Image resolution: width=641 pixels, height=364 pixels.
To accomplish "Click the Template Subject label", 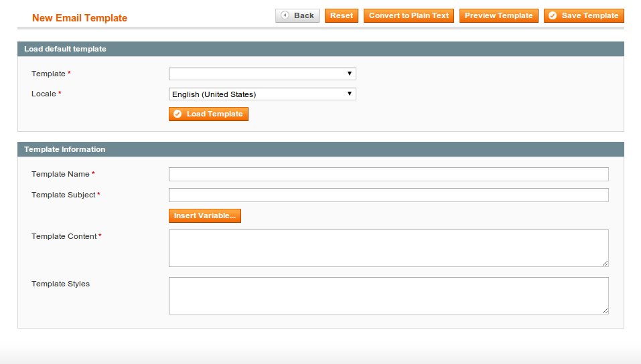I will pyautogui.click(x=64, y=195).
